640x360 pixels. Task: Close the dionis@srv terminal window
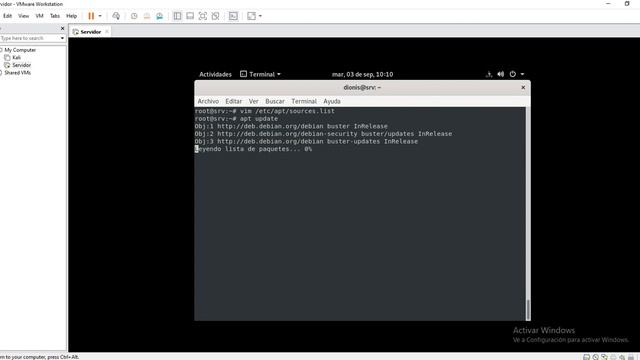click(x=523, y=87)
